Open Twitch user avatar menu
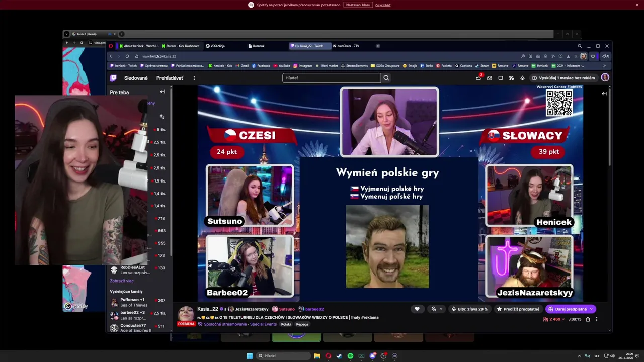Screen dimensions: 644x362 click(605, 78)
